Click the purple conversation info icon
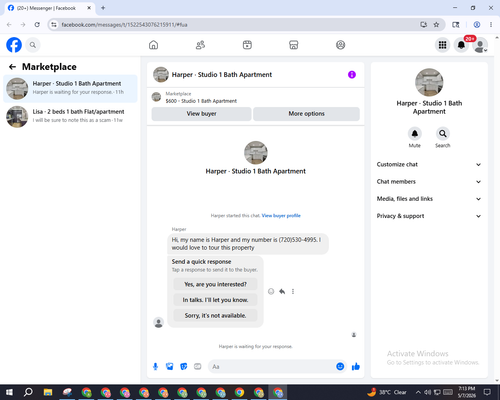Image resolution: width=500 pixels, height=400 pixels. (352, 75)
